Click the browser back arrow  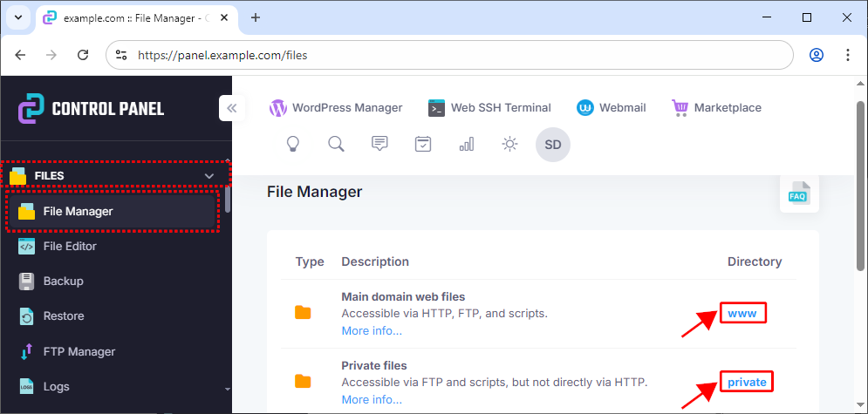[x=20, y=55]
